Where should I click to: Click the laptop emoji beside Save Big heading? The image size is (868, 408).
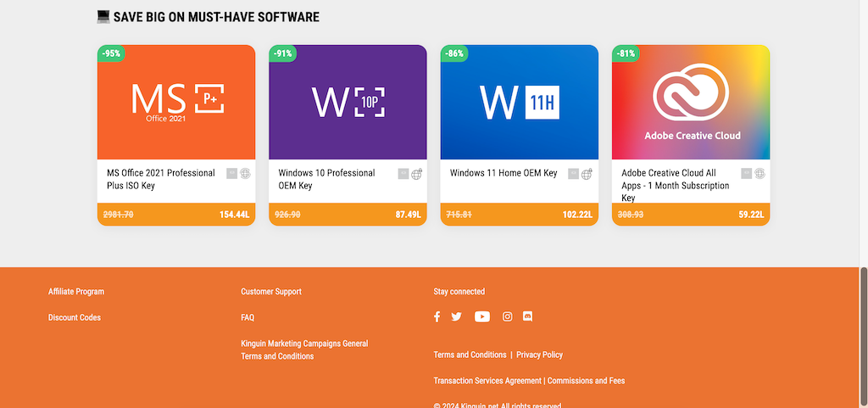point(103,17)
